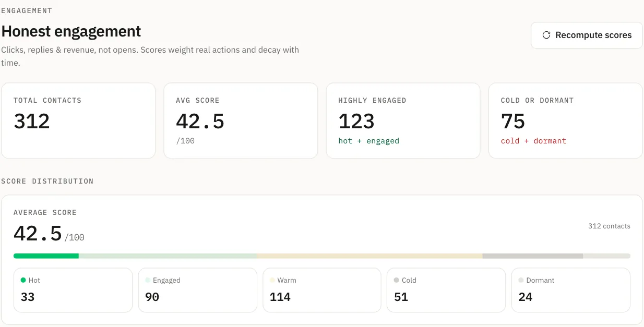Screen dimensions: 644x327
Task: Click the gray Cold bar segment
Action: pos(533,256)
